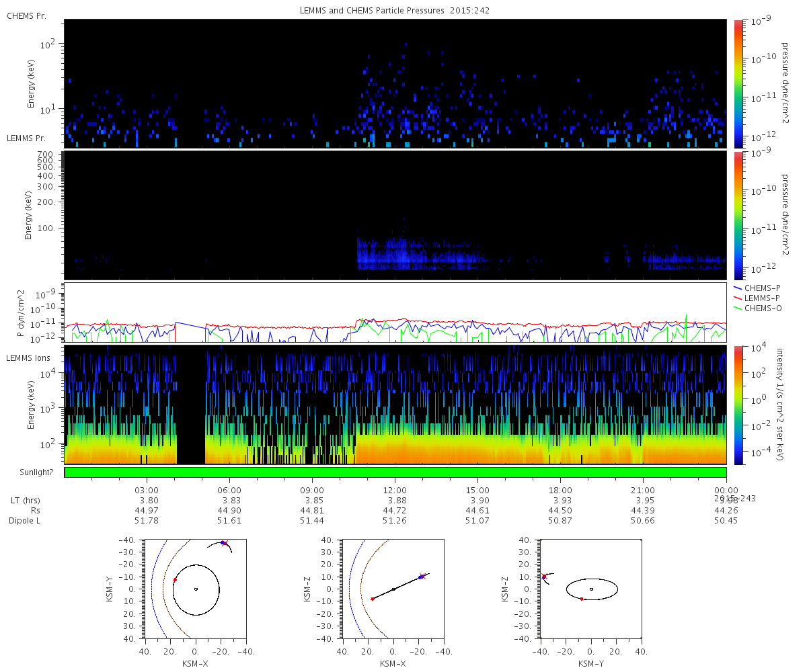Select the KSM-Y versus KSM-Z orbit plot
807x672 pixels.
(591, 589)
